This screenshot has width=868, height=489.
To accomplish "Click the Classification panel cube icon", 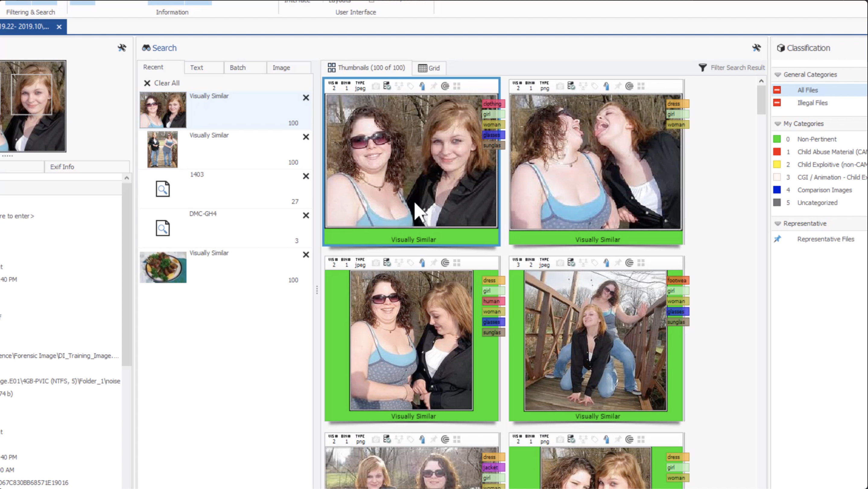I will [x=781, y=48].
